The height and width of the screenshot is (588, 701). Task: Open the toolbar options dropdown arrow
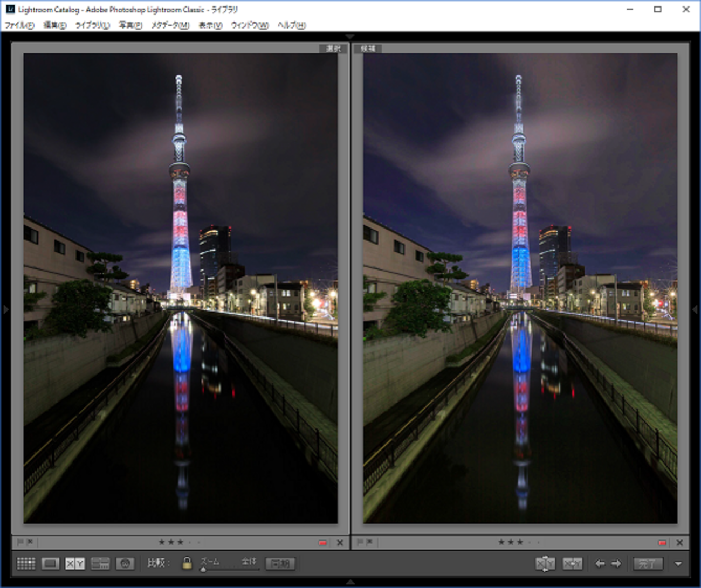[678, 564]
